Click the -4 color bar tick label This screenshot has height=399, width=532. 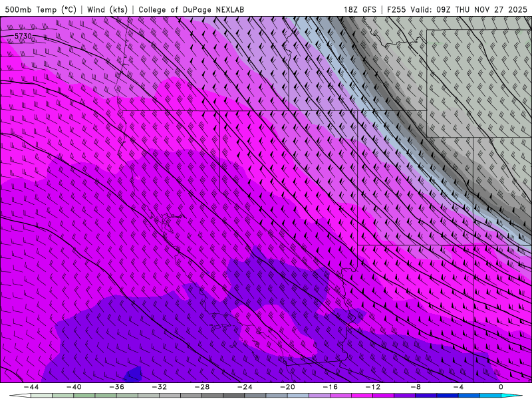tap(458, 387)
